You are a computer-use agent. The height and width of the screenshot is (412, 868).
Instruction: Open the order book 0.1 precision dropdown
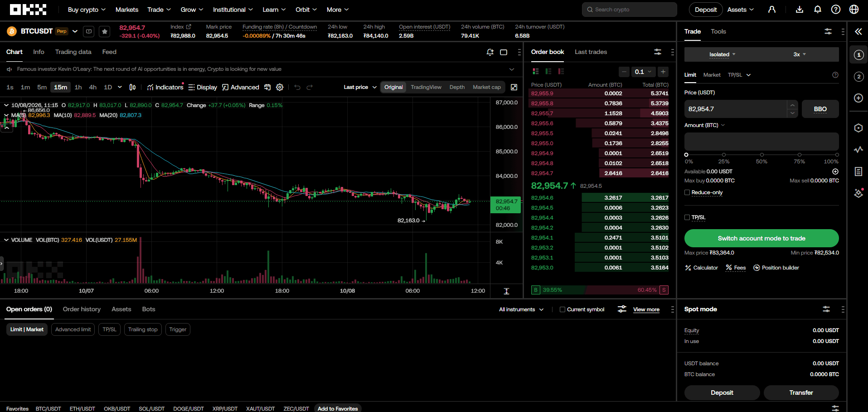643,72
